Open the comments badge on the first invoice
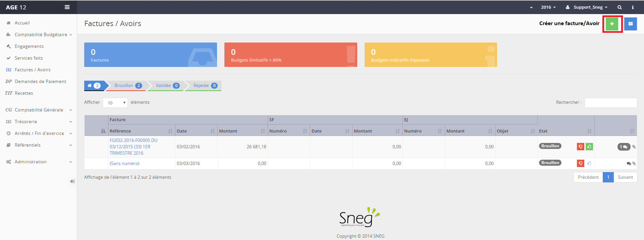The width and height of the screenshot is (644, 240). pos(624,147)
